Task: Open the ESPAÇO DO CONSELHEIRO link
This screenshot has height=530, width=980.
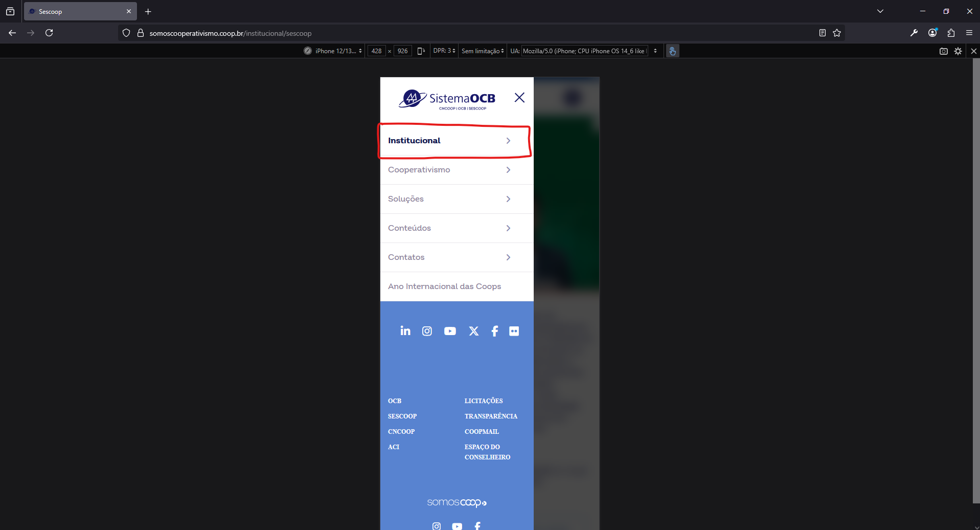Action: click(x=487, y=452)
